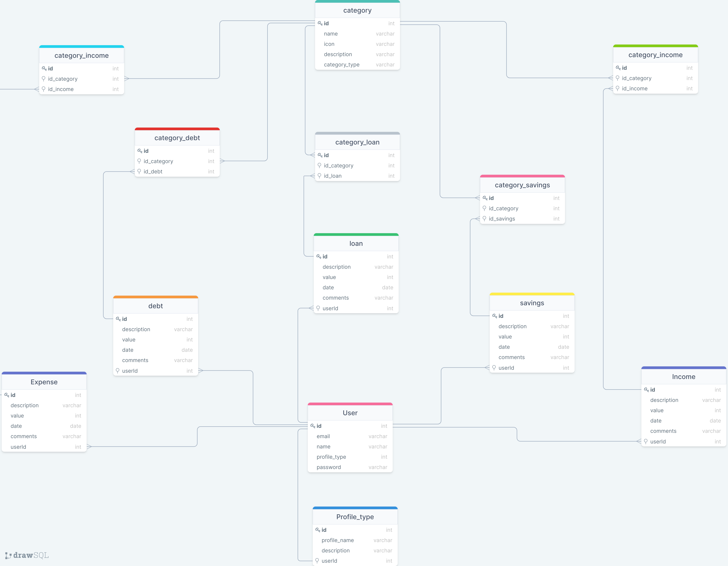Viewport: 728px width, 566px height.
Task: Click the yellow bar atop savings table
Action: tap(532, 294)
